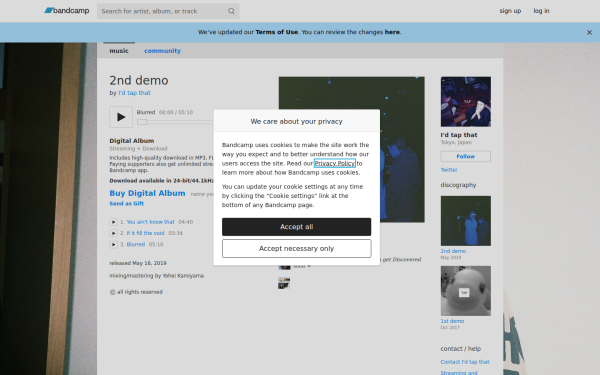Viewport: 600px width, 375px height.
Task: Switch to the community tab
Action: click(x=162, y=51)
